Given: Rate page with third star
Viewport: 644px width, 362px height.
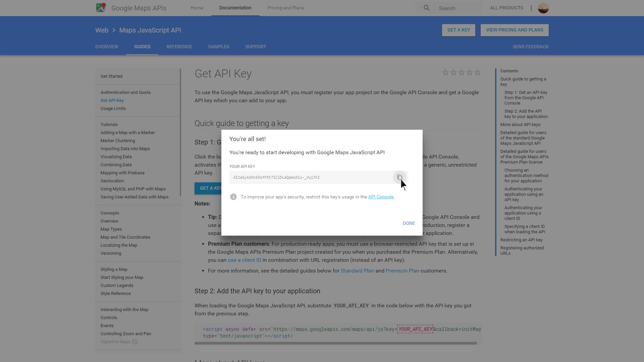Looking at the screenshot, I should click(462, 72).
